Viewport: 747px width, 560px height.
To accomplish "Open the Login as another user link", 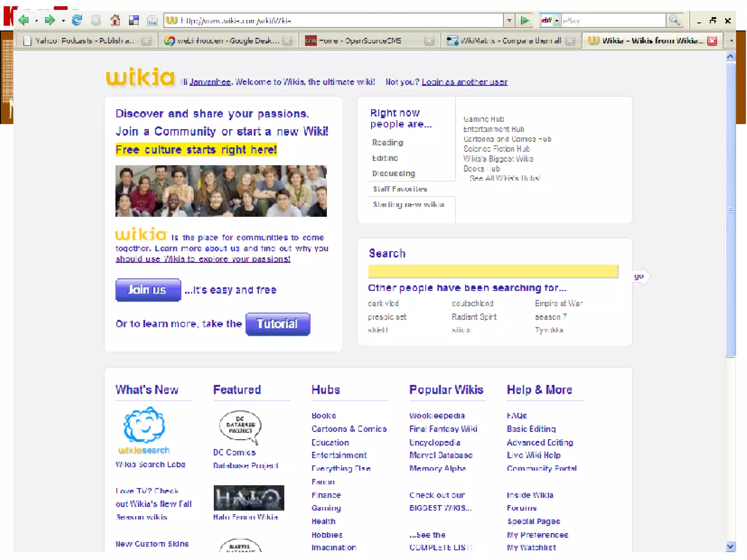I will (464, 82).
